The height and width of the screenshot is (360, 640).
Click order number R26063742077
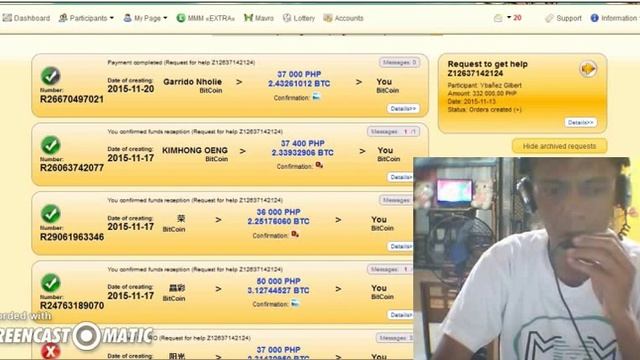(x=72, y=168)
